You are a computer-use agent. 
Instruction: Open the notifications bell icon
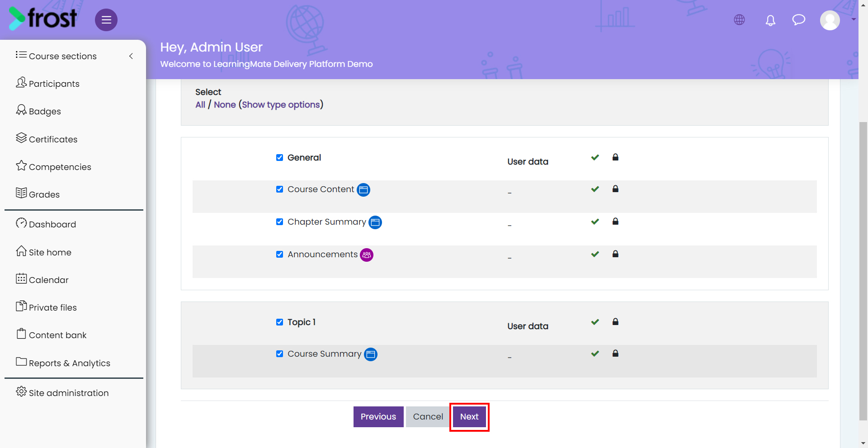tap(770, 20)
